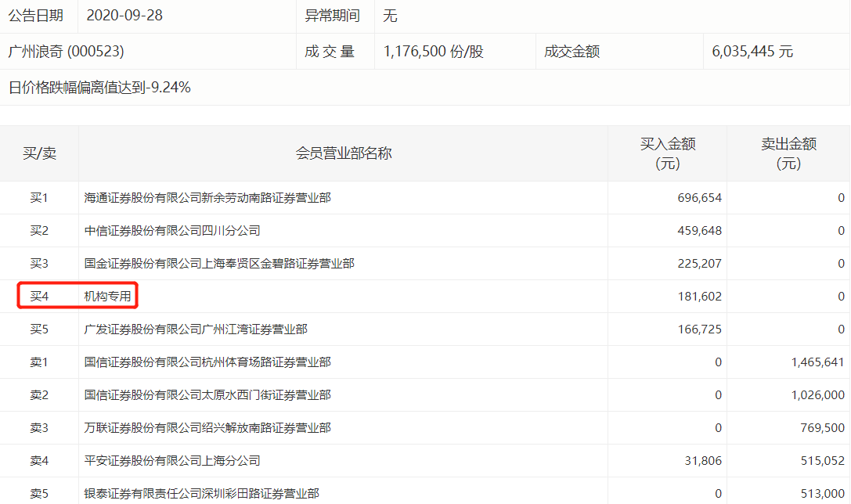Sort by the 买入金额 column header
The height and width of the screenshot is (504, 851).
[667, 153]
